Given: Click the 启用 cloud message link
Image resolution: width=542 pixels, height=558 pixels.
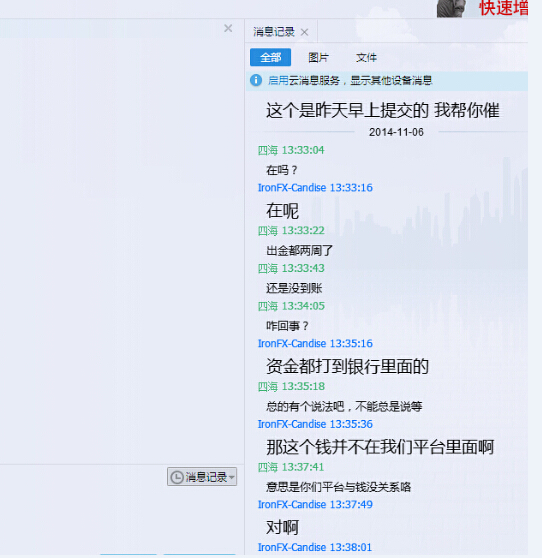Looking at the screenshot, I should tap(278, 80).
